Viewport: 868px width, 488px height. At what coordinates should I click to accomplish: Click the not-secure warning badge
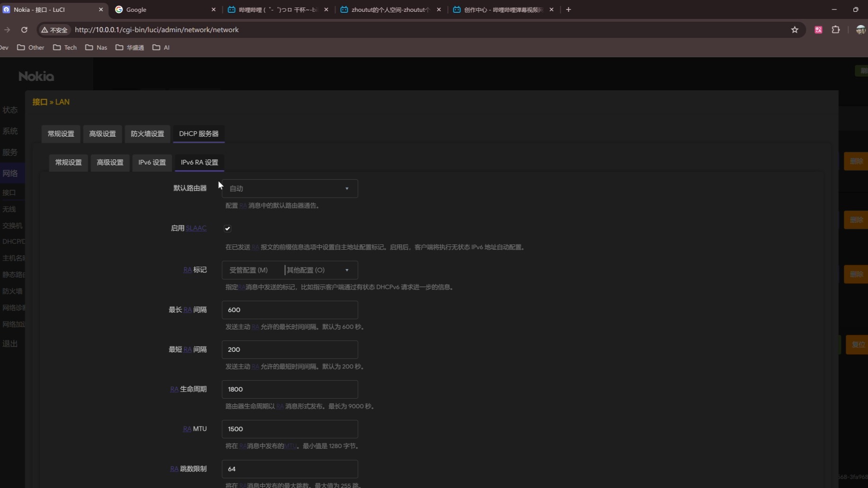(x=55, y=30)
